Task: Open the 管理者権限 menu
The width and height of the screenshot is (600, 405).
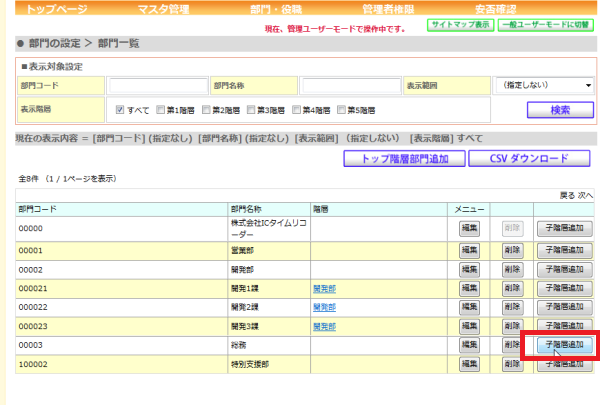Action: [388, 9]
